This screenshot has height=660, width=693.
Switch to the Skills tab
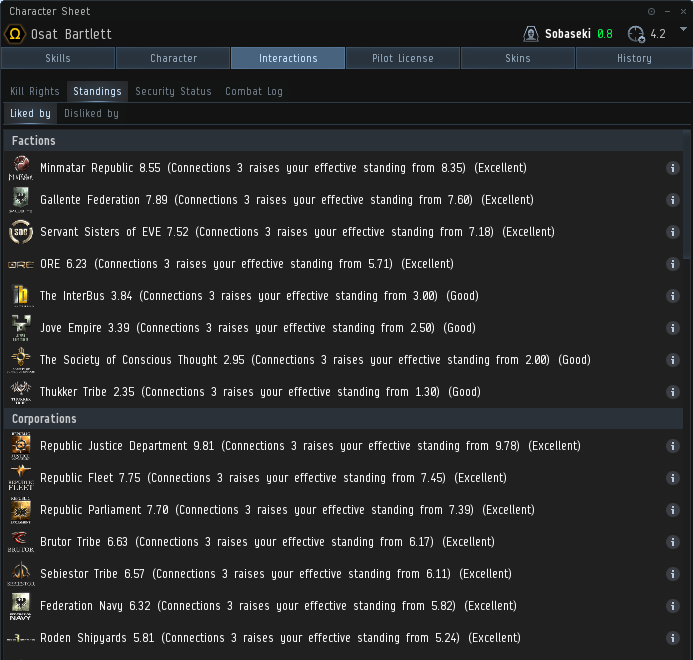click(x=58, y=58)
